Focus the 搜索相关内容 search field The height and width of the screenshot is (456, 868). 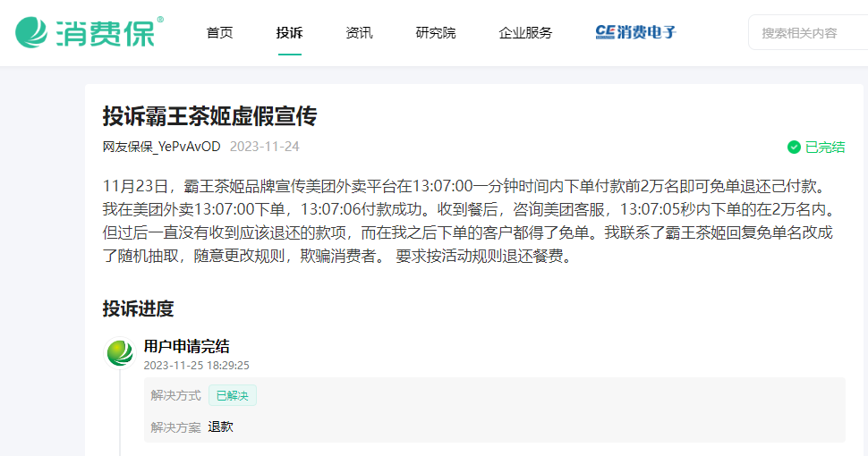(x=808, y=33)
